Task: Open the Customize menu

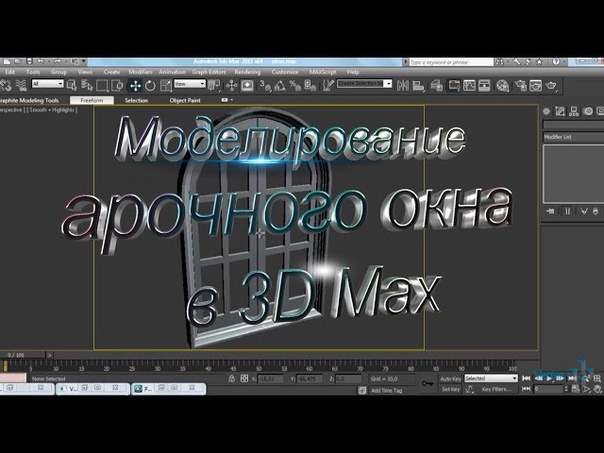Action: 285,72
